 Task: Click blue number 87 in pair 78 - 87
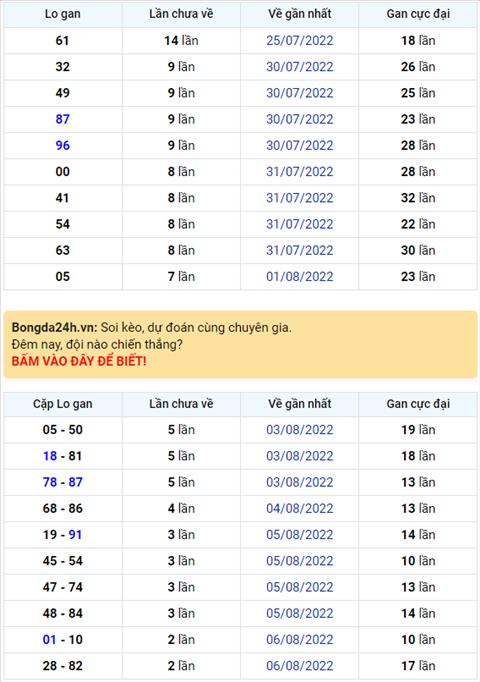[75, 482]
